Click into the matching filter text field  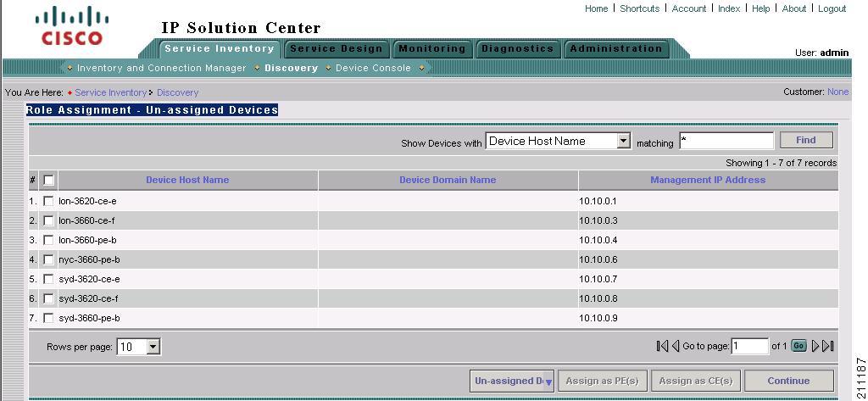[x=726, y=141]
